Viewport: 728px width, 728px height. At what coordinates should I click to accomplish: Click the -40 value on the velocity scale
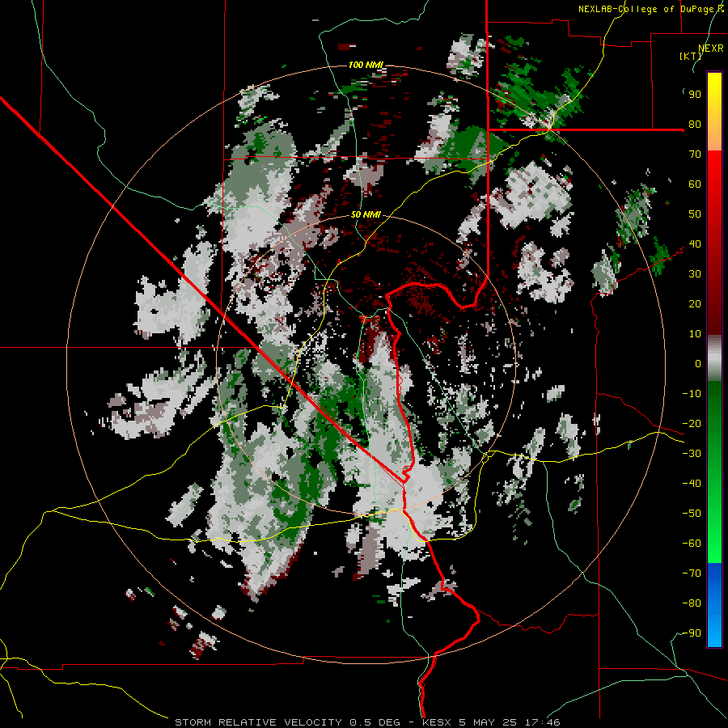pyautogui.click(x=692, y=484)
